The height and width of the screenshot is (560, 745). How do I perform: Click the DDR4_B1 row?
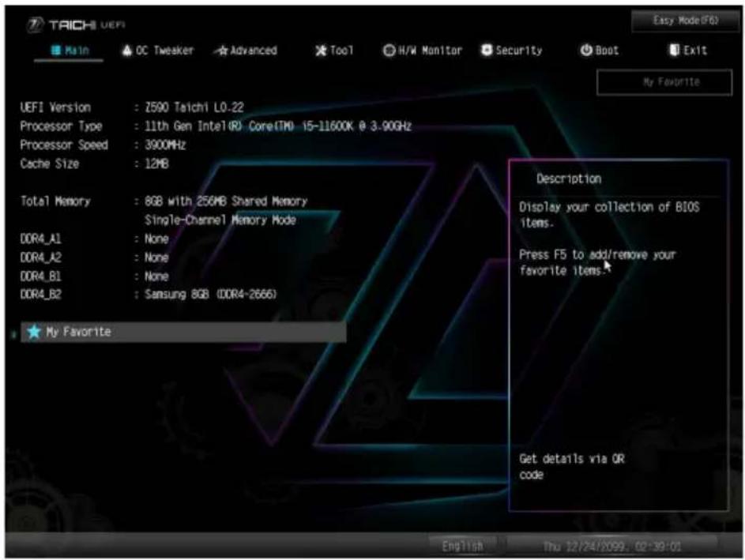click(94, 276)
